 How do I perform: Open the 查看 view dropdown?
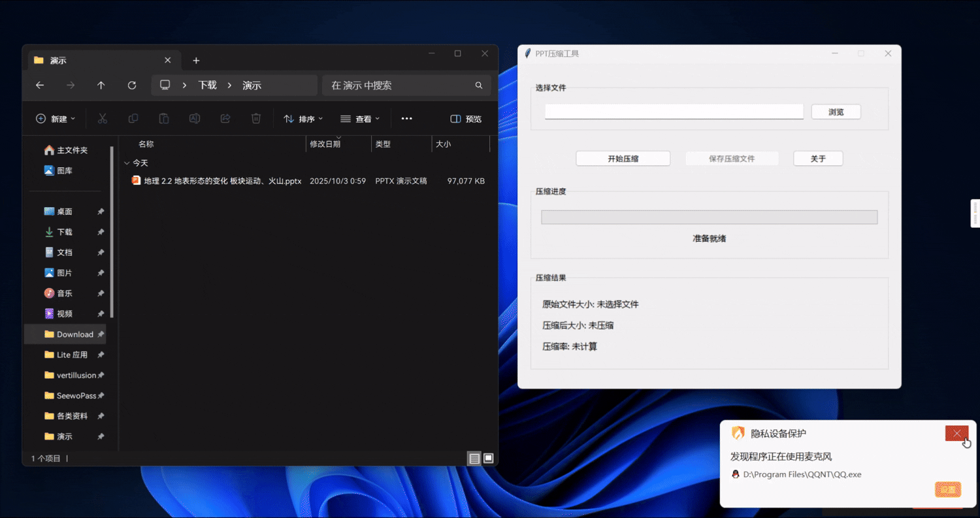point(360,119)
